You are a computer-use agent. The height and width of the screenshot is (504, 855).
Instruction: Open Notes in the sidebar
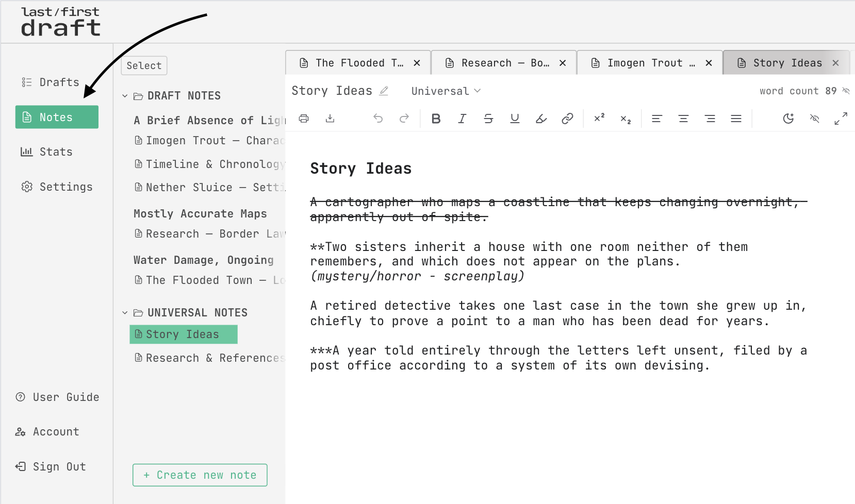click(x=57, y=117)
